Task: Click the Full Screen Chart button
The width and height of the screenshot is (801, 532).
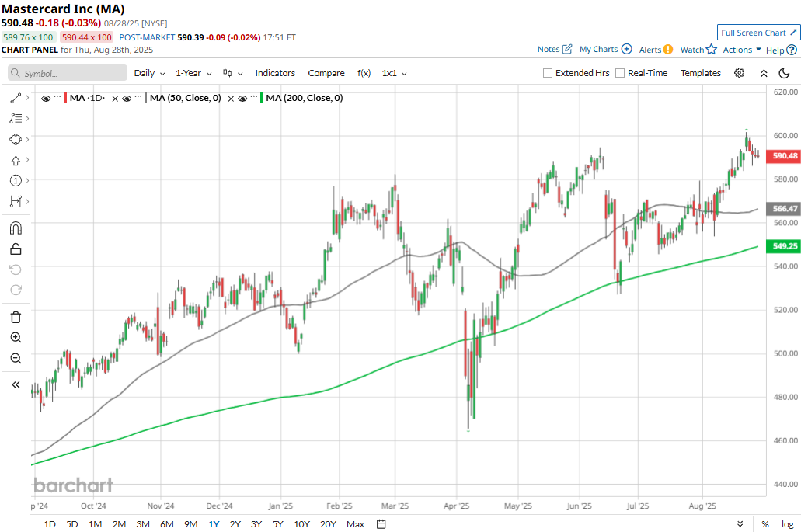Action: tap(757, 33)
